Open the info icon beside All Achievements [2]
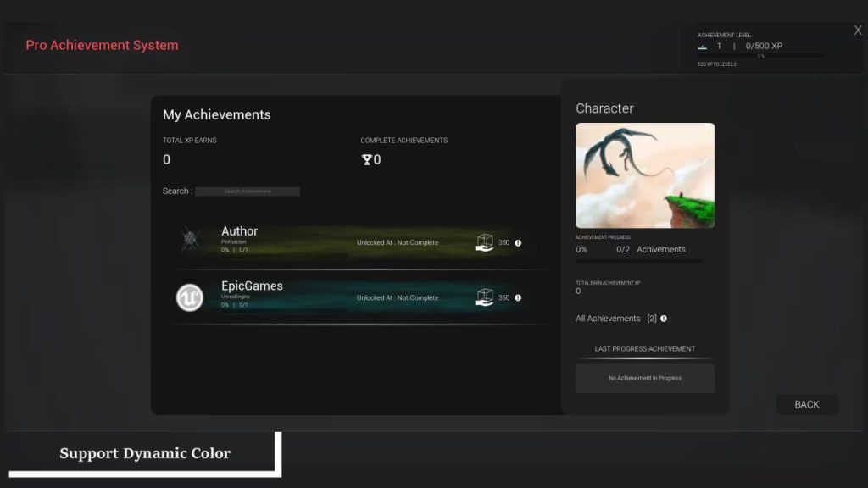Image resolution: width=868 pixels, height=488 pixels. point(661,319)
